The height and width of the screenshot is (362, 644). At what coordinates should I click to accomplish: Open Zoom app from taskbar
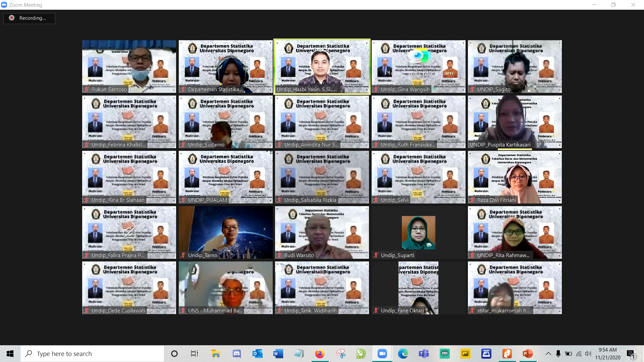pyautogui.click(x=382, y=354)
